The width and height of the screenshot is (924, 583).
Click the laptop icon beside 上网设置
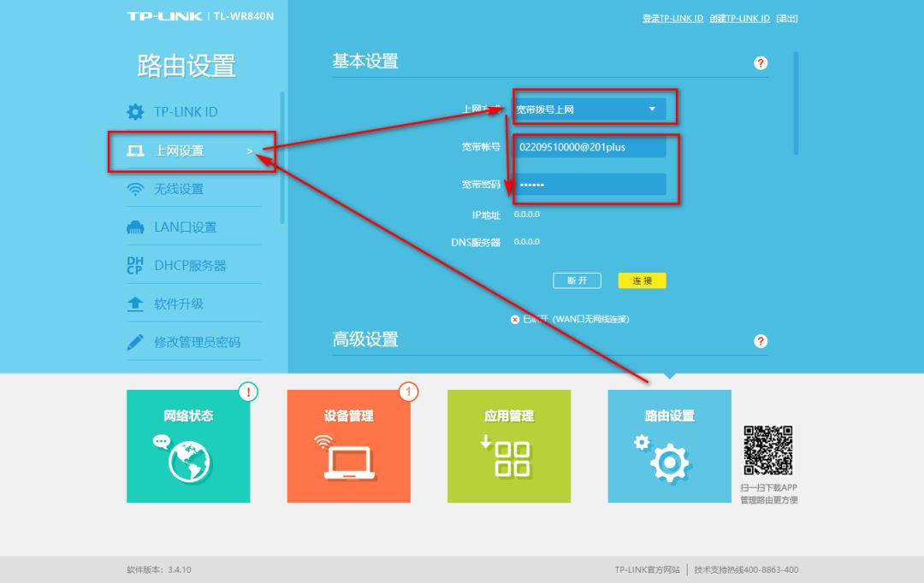[x=135, y=151]
